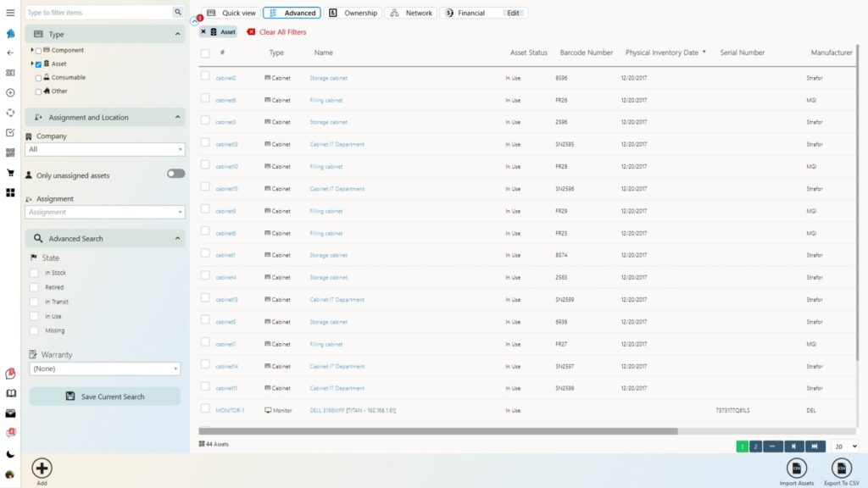
Task: Open the Warranty dropdown
Action: coord(105,369)
